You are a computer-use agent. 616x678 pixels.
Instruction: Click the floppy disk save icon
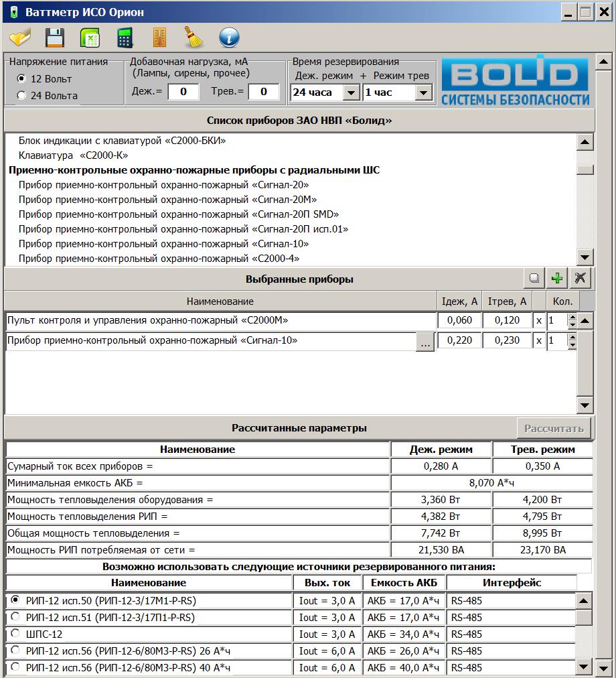click(x=54, y=38)
